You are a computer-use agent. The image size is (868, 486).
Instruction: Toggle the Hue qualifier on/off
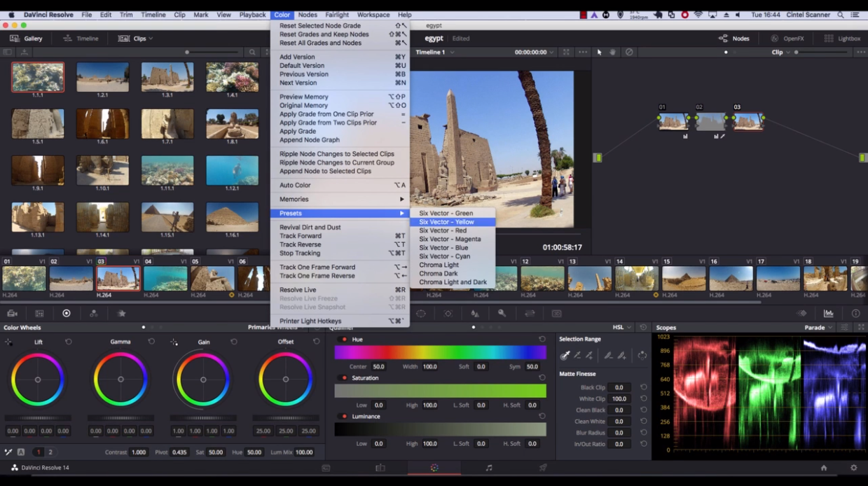click(344, 340)
